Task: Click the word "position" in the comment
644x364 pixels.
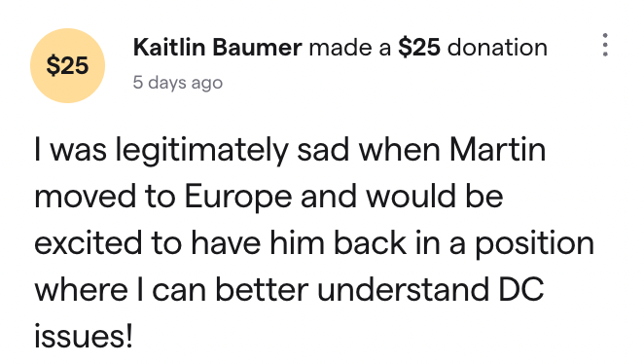Action: [535, 244]
